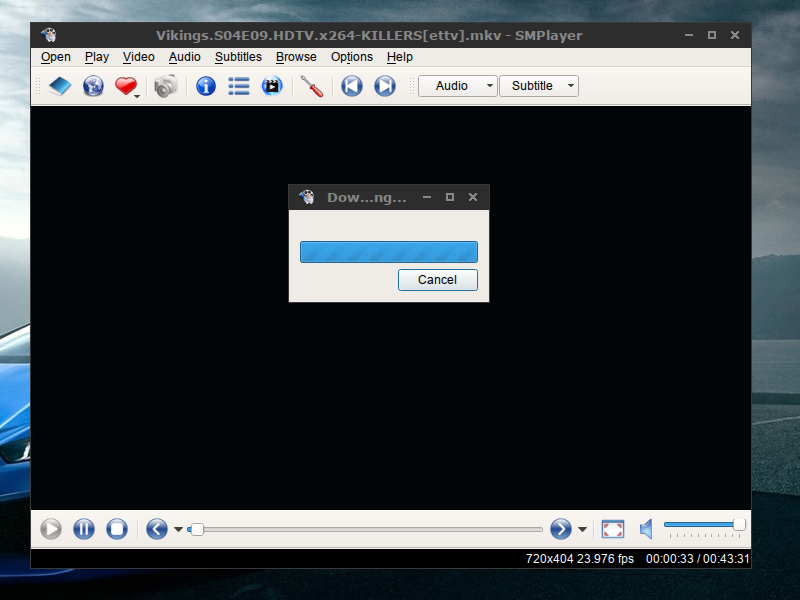Open file with the blue toolbar icon
The width and height of the screenshot is (800, 600).
(x=60, y=86)
